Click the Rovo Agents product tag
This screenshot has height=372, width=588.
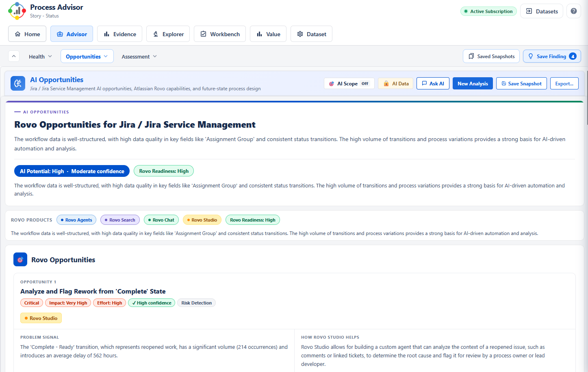[x=76, y=220]
